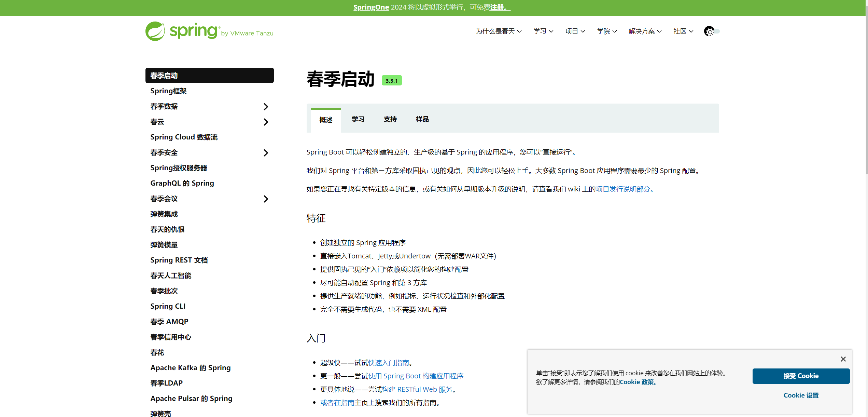Open the 社区 navigation dropdown
Viewport: 868px width, 417px height.
pos(683,31)
